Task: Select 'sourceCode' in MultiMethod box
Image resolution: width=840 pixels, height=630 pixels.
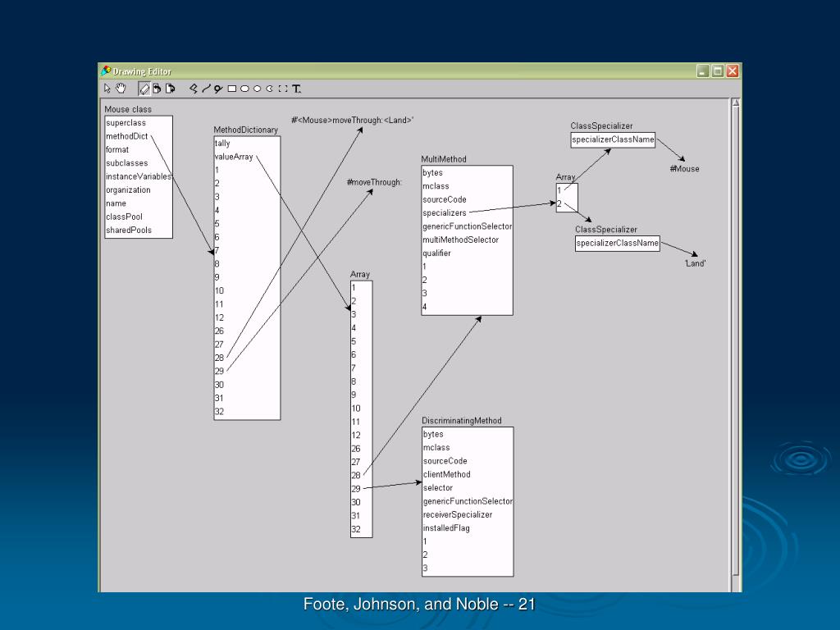Action: tap(445, 199)
